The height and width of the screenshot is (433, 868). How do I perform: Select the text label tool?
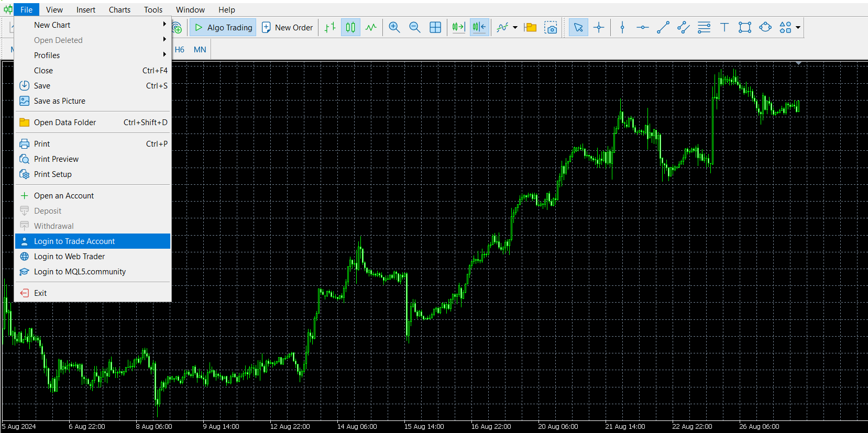(x=724, y=28)
